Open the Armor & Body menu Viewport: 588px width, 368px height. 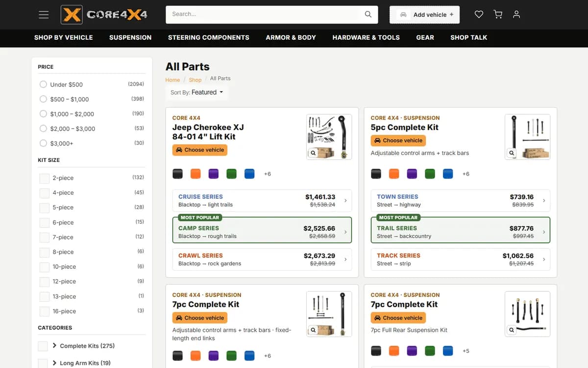(x=291, y=37)
